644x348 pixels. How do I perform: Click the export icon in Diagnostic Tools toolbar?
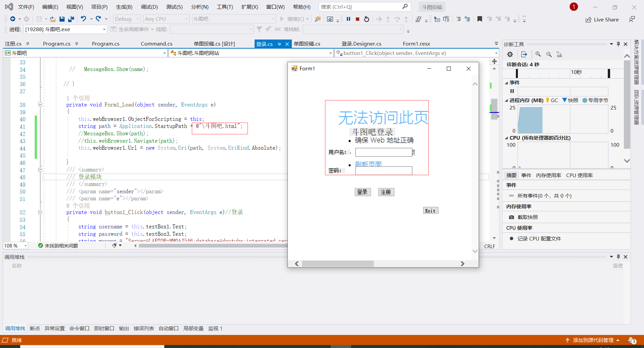click(524, 54)
